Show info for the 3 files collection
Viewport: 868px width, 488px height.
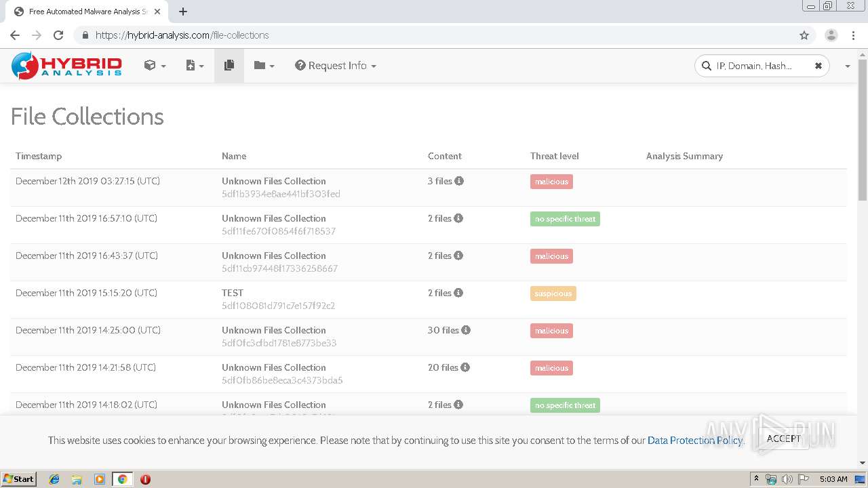[x=459, y=181]
